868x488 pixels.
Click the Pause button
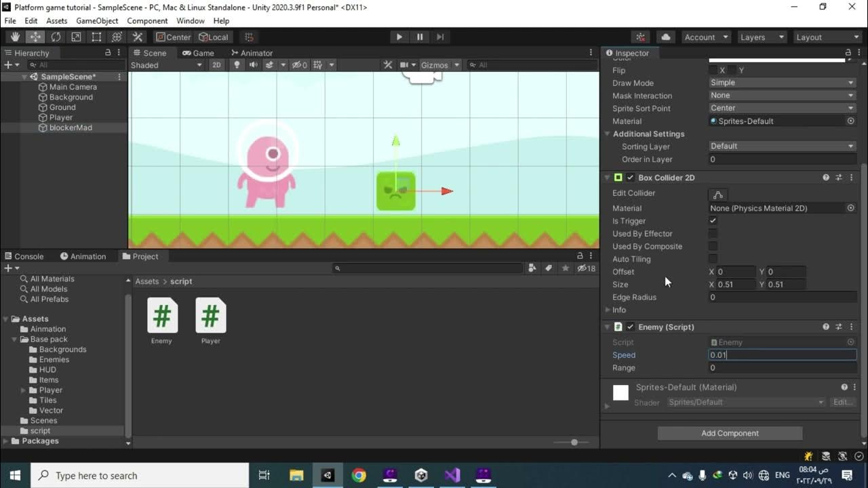tap(420, 37)
